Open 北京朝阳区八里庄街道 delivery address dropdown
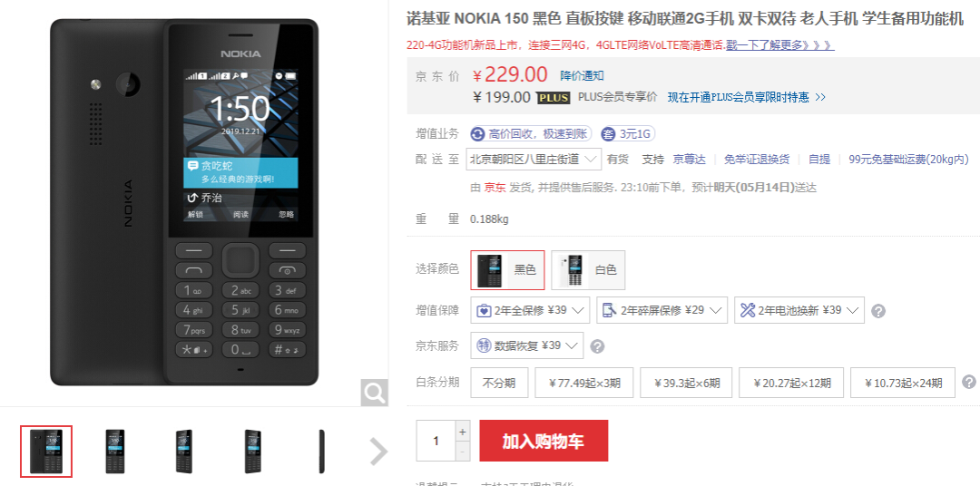The image size is (980, 486). 534,160
